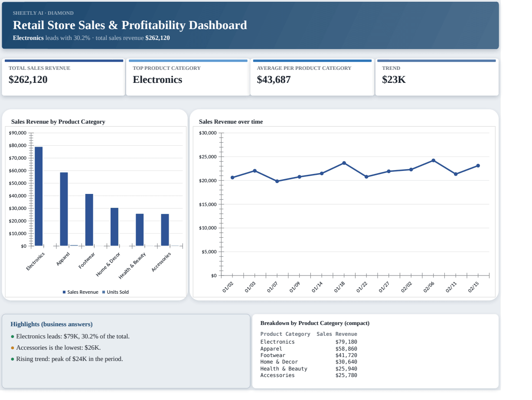Click 'AVERAGE PER PRODUCT CATEGORY' card label
Viewport: 532px width, 400px height.
tap(304, 68)
